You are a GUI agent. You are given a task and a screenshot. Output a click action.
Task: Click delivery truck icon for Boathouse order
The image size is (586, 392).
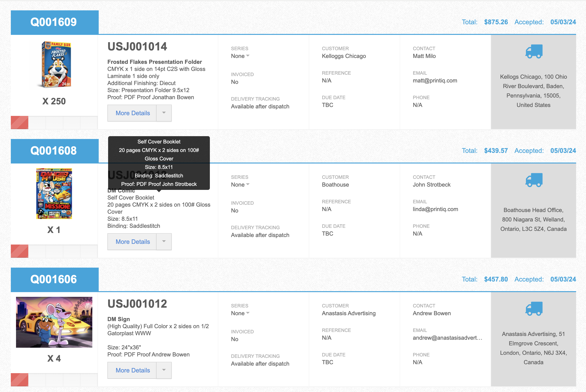click(534, 180)
